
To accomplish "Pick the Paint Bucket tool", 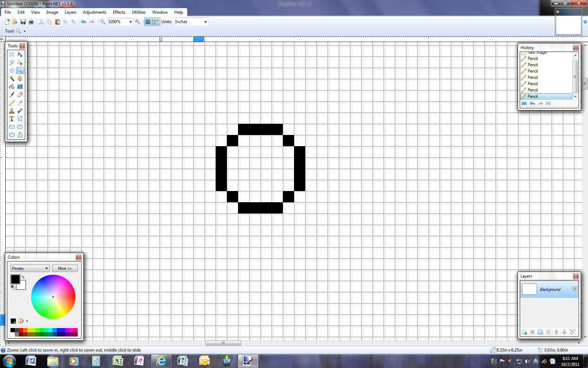I will click(x=12, y=87).
